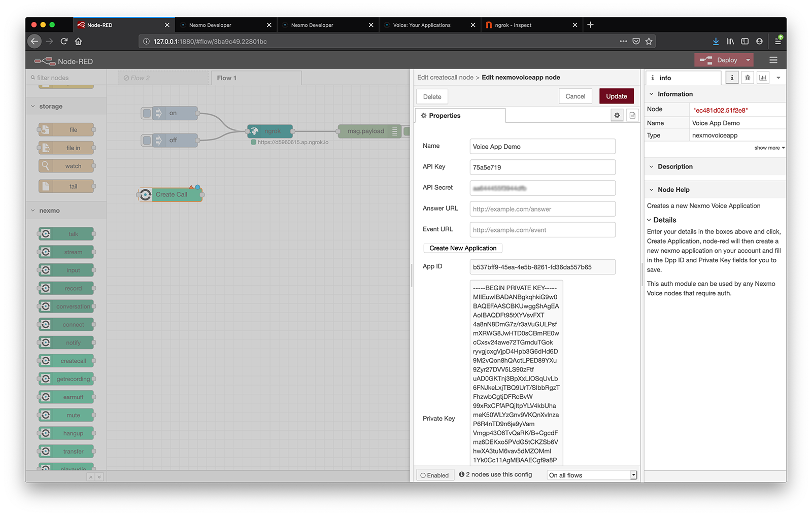Show the info sidebar tab icon

[x=732, y=78]
